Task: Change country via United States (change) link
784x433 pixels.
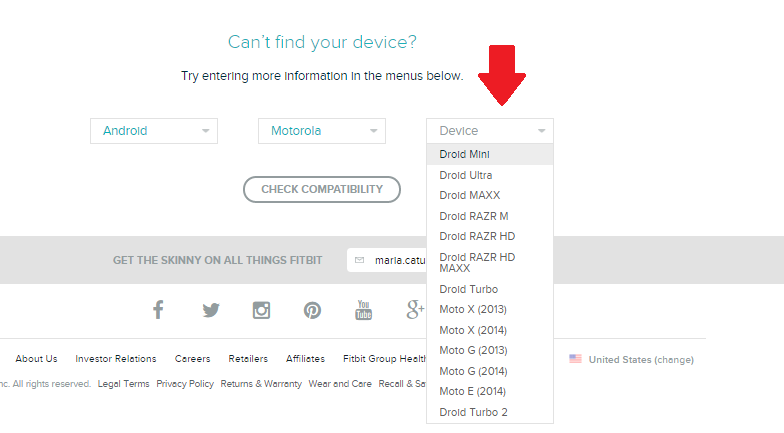Action: point(641,360)
